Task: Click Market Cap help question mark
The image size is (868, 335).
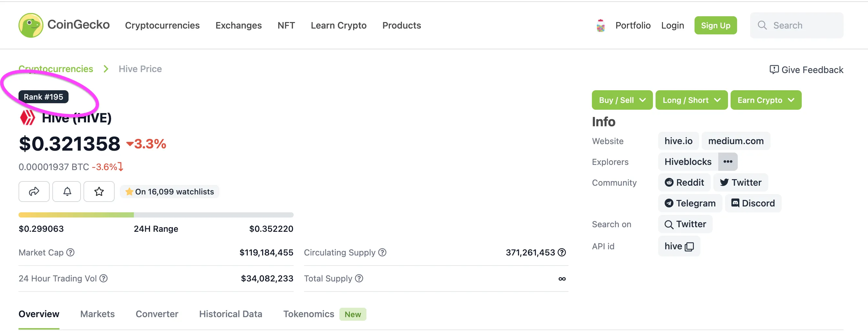Action: (x=70, y=253)
